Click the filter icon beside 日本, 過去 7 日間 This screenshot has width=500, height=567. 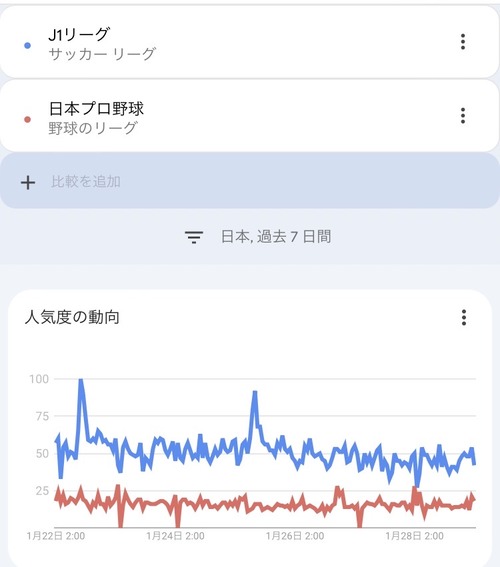click(x=194, y=237)
